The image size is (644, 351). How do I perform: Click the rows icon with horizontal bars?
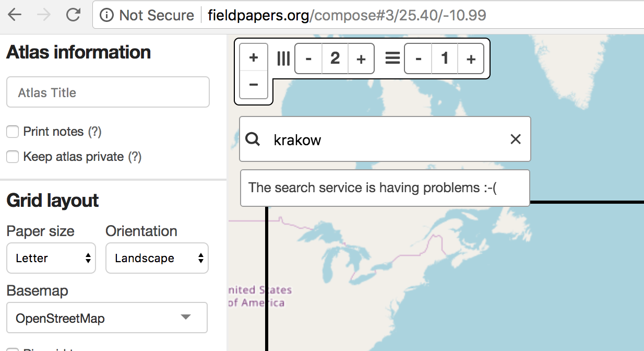tap(392, 58)
